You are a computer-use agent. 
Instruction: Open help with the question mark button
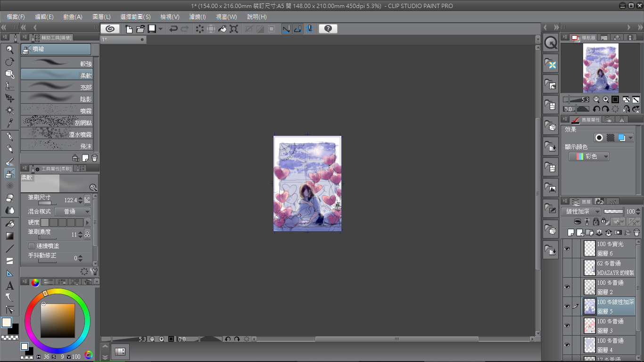coord(328,29)
